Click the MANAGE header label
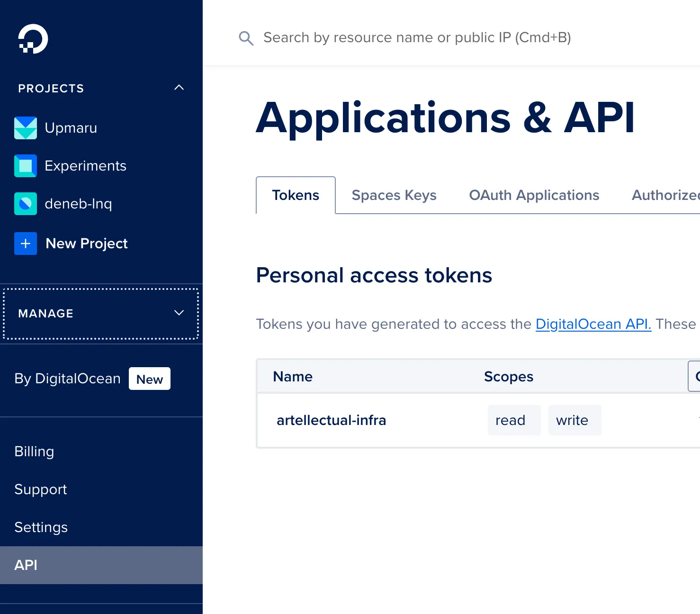700x614 pixels. 45,314
